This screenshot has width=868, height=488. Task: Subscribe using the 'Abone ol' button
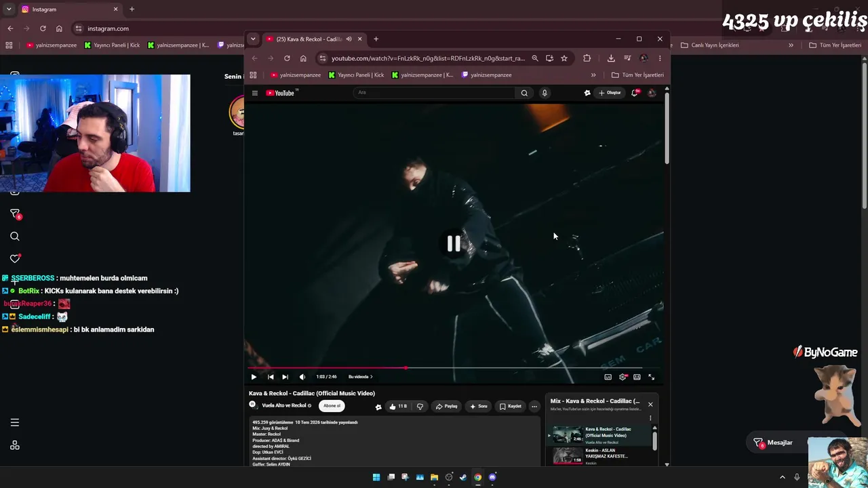pos(332,406)
